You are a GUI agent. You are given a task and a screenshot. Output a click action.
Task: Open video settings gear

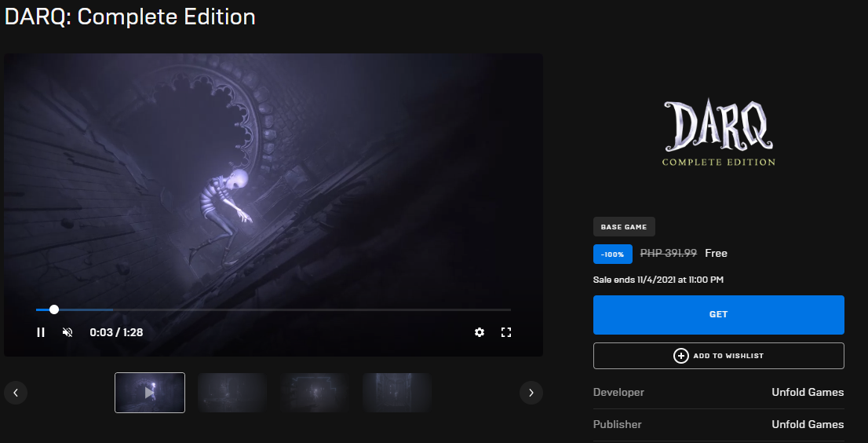click(x=480, y=332)
